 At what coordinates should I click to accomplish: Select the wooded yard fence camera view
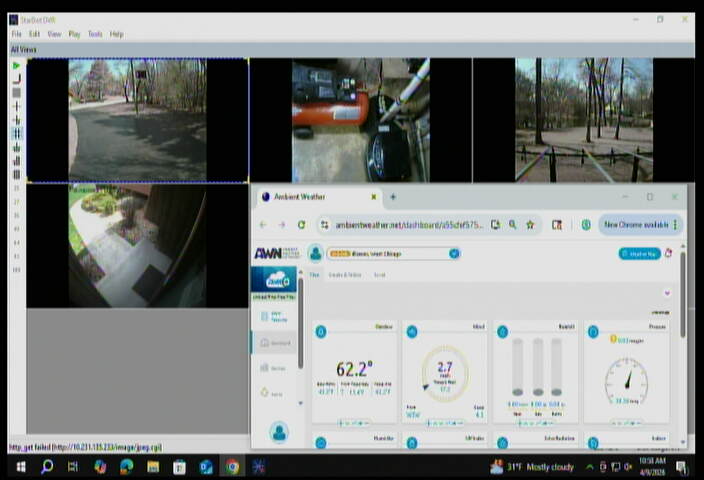[584, 120]
